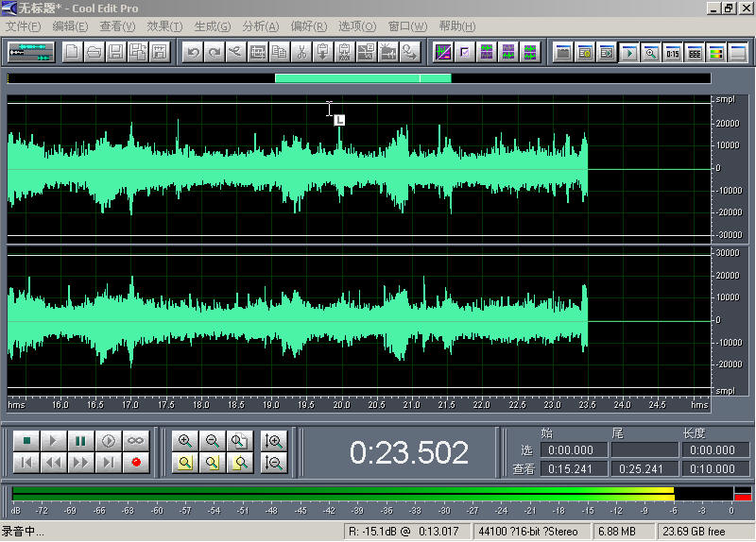
Task: Click the recording level meter bar
Action: [x=372, y=494]
